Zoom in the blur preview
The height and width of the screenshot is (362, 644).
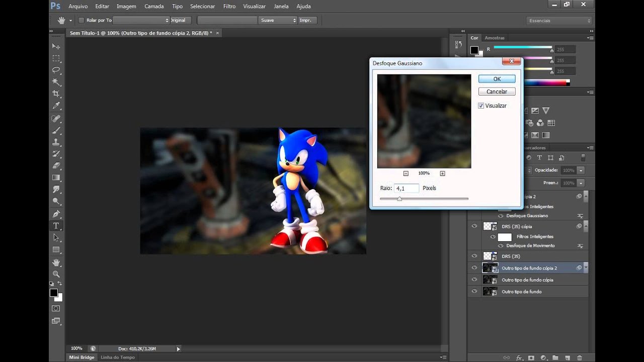(442, 173)
